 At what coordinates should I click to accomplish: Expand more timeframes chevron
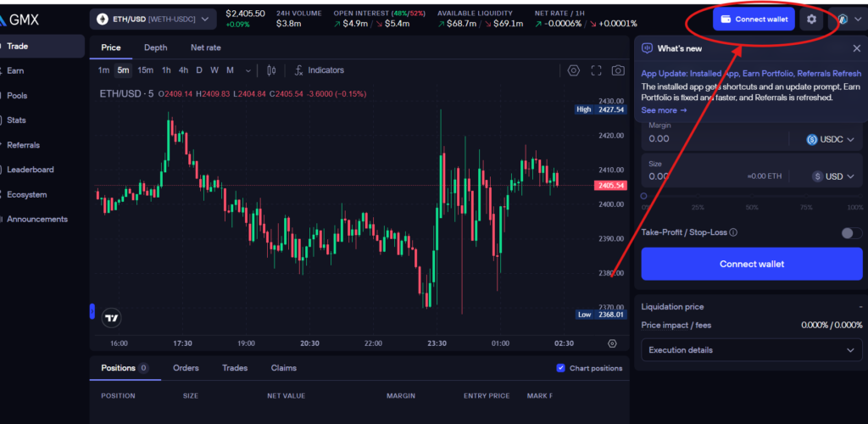(248, 71)
